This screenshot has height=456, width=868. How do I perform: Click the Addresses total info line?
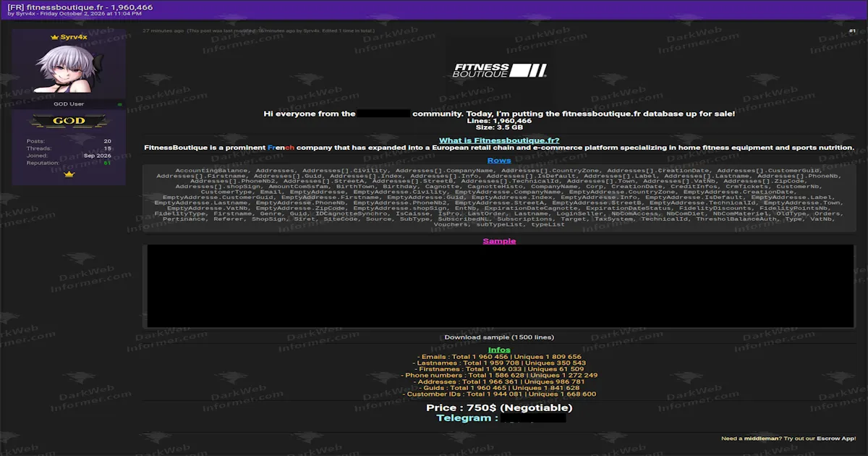tap(499, 382)
